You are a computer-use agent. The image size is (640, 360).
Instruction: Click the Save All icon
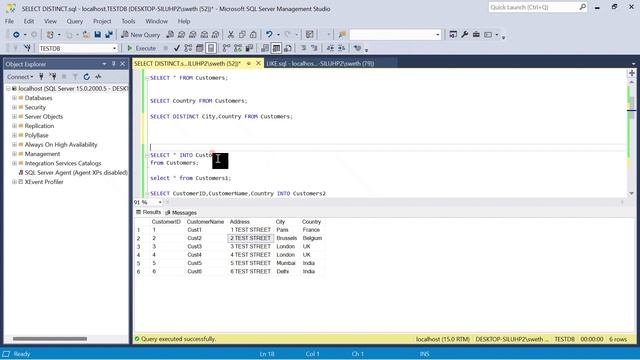coord(109,35)
